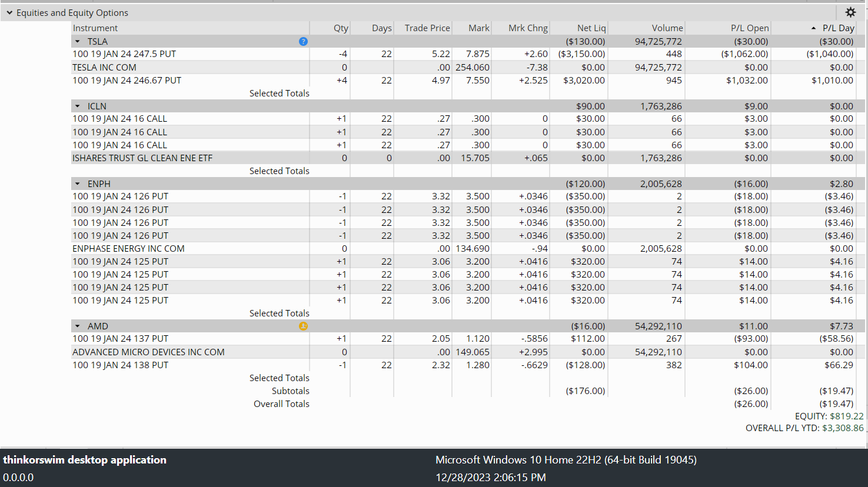
Task: Select ADVANCED MICRO DEVICES INC COM row
Action: coord(468,352)
